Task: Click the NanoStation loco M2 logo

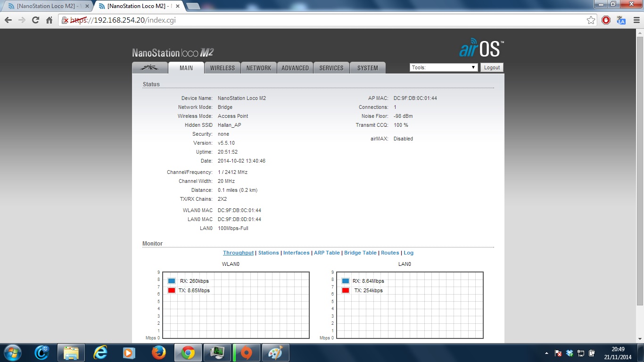Action: 173,53
